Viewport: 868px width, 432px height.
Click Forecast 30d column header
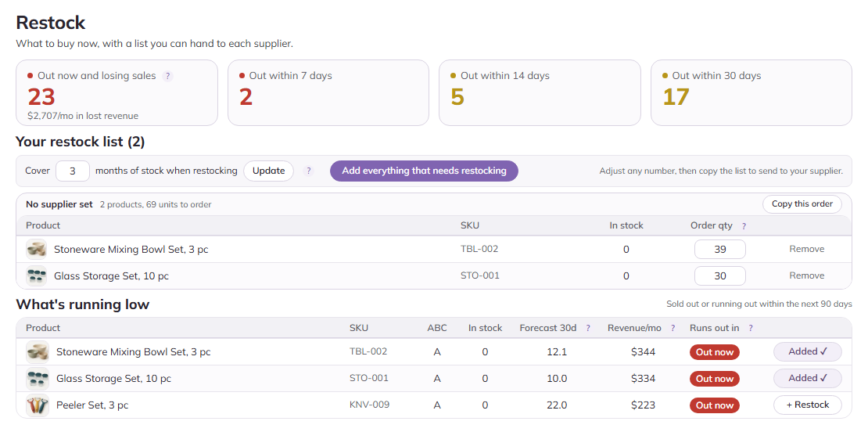548,328
